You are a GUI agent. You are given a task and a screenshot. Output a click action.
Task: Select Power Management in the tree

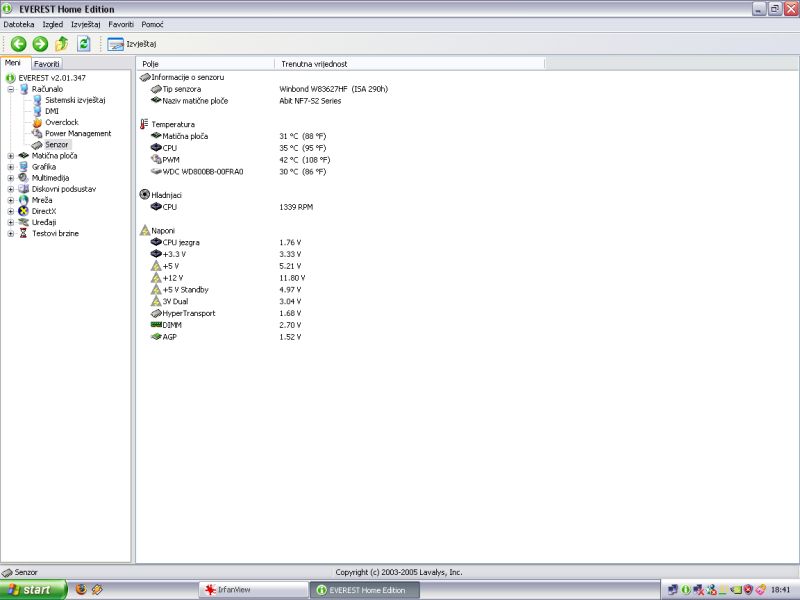click(x=78, y=133)
